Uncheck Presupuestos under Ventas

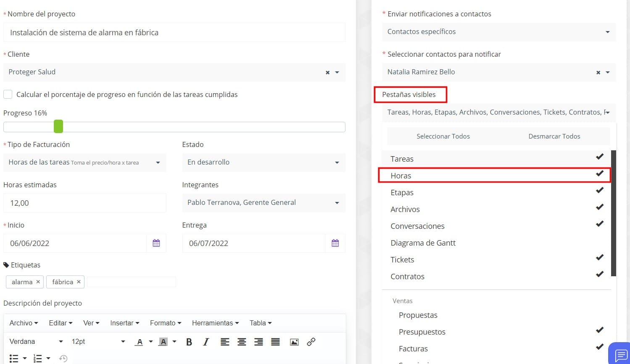point(496,332)
